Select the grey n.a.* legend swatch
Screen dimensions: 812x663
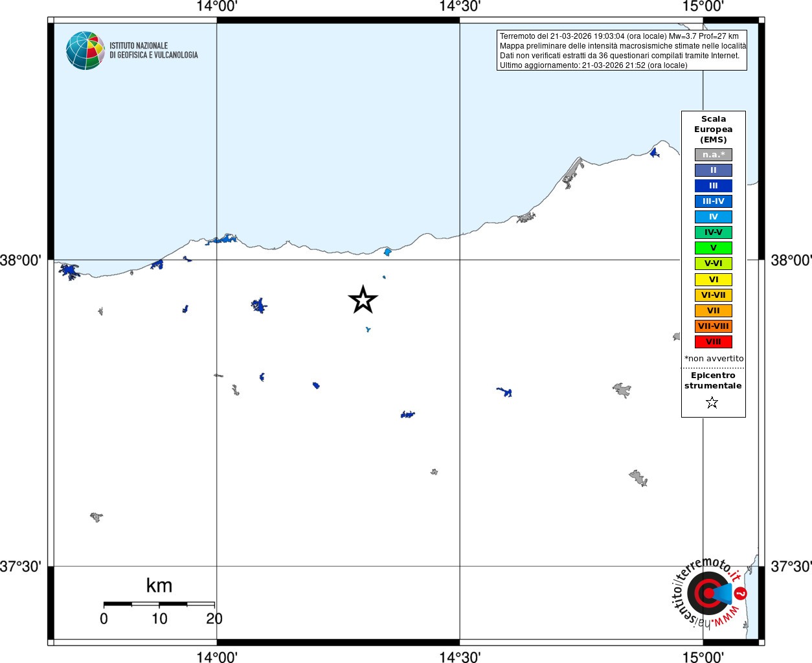pos(714,155)
